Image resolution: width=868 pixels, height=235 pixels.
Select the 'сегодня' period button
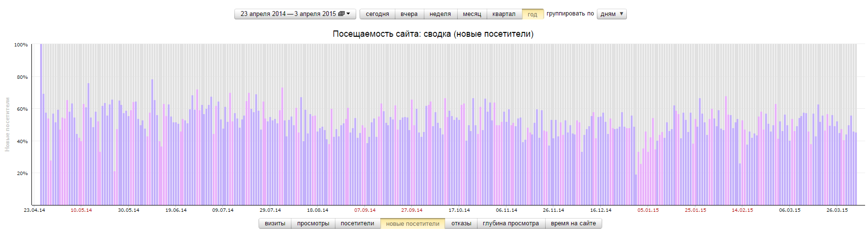pos(377,14)
